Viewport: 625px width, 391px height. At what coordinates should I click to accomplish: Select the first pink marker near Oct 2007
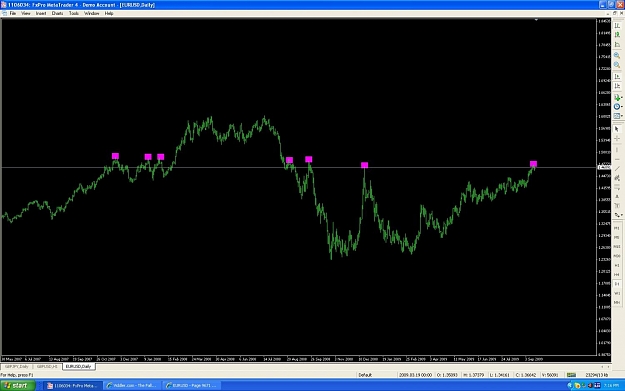(x=115, y=156)
